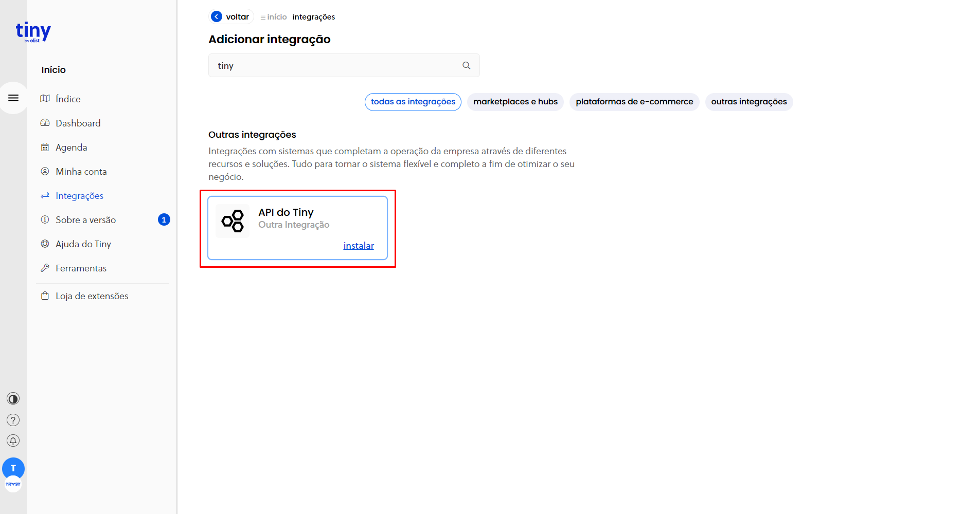980x514 pixels.
Task: Click the Outras integrações section heading
Action: coord(252,135)
